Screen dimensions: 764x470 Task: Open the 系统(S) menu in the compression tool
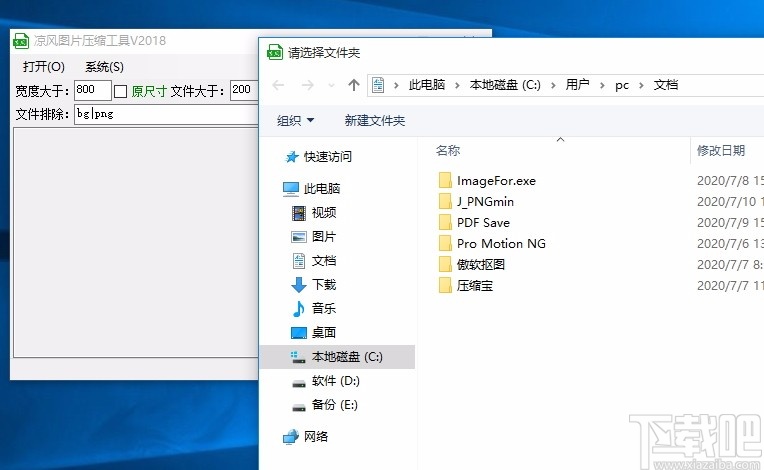pyautogui.click(x=104, y=67)
